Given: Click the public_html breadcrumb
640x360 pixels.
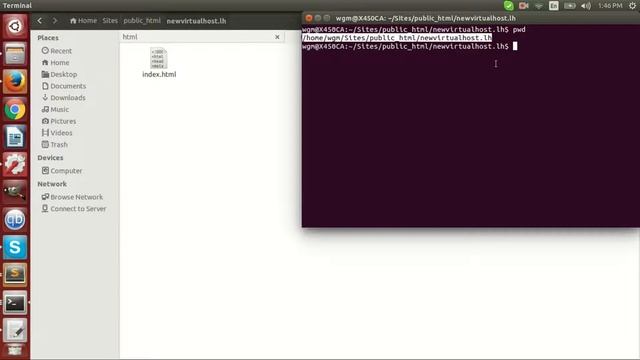Looking at the screenshot, I should 142,20.
